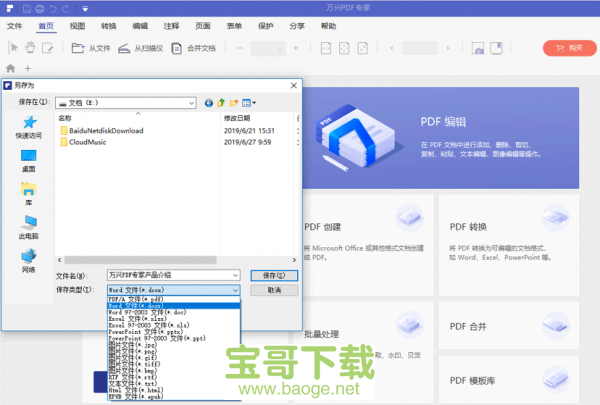Open the 保存在 location dropdown
The height and width of the screenshot is (405, 600).
click(126, 103)
